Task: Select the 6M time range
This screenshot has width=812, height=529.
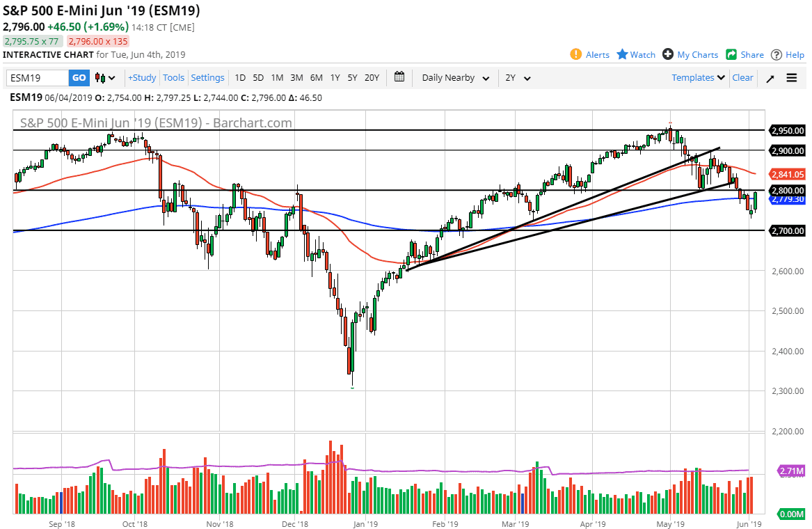Action: tap(316, 78)
